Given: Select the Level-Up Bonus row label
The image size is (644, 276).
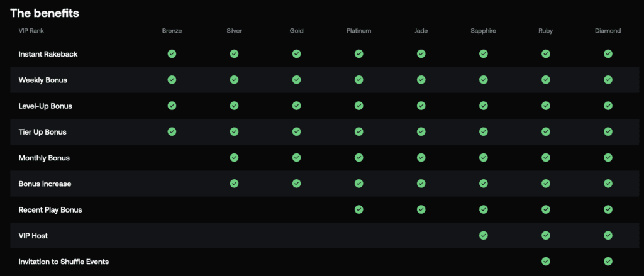Looking at the screenshot, I should click(45, 106).
